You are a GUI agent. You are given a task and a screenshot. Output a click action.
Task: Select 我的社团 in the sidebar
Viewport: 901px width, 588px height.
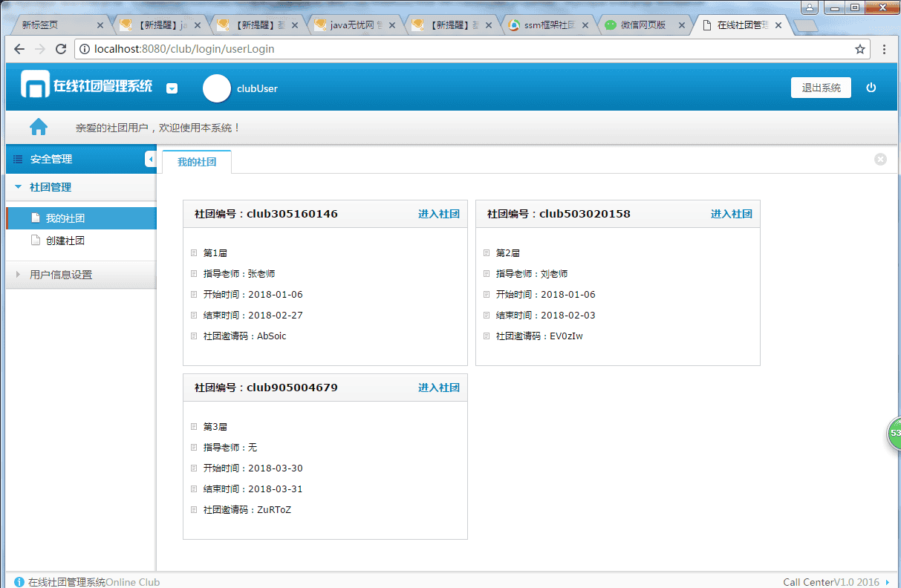coord(81,218)
